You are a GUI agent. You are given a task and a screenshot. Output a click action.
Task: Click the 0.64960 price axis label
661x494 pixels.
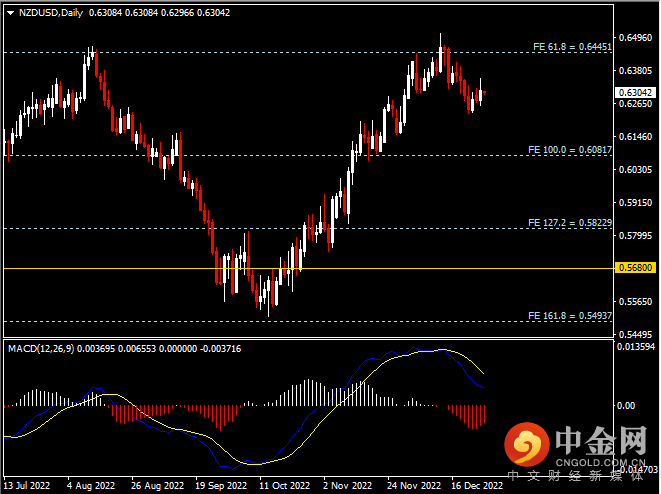click(x=636, y=38)
